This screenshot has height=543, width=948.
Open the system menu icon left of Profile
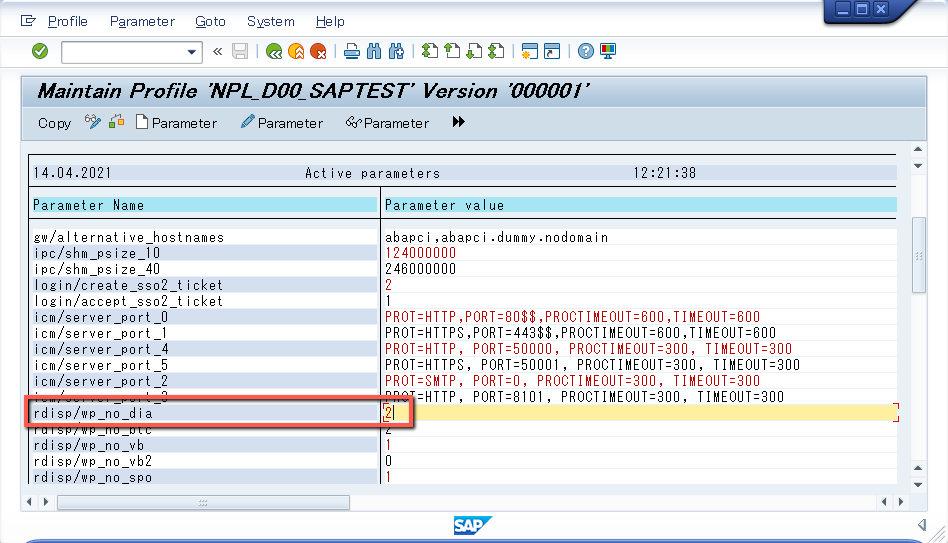(28, 21)
